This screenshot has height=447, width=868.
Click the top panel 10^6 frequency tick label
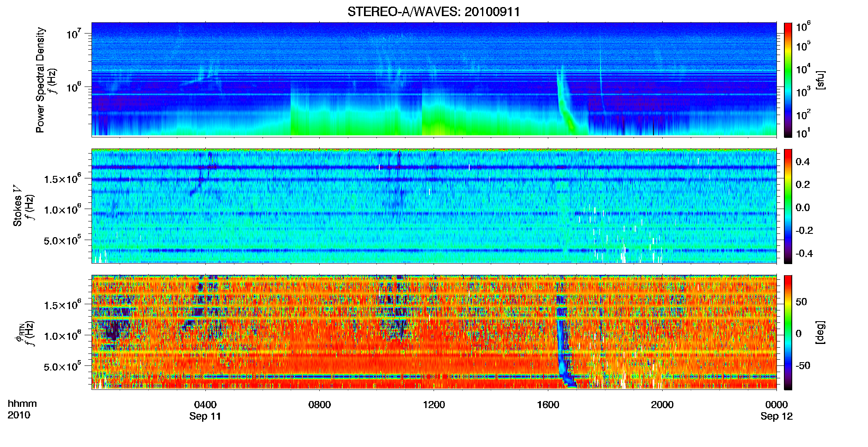click(x=73, y=87)
